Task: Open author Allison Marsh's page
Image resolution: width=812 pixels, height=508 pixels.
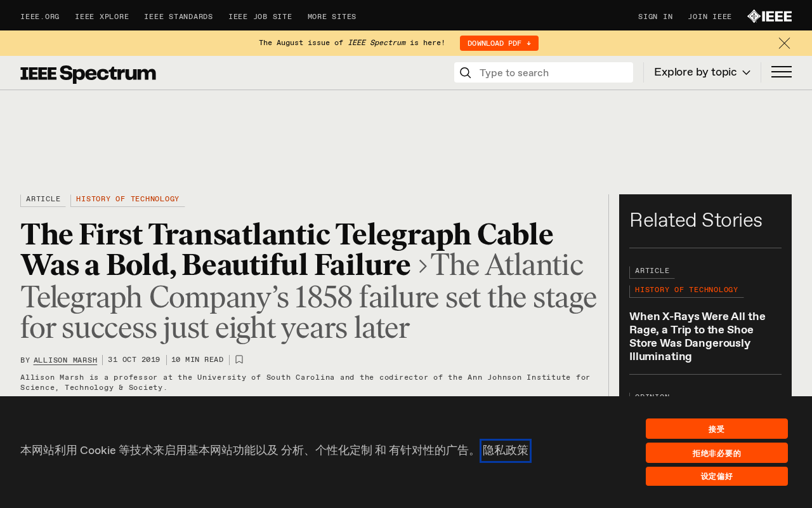Action: pos(65,360)
